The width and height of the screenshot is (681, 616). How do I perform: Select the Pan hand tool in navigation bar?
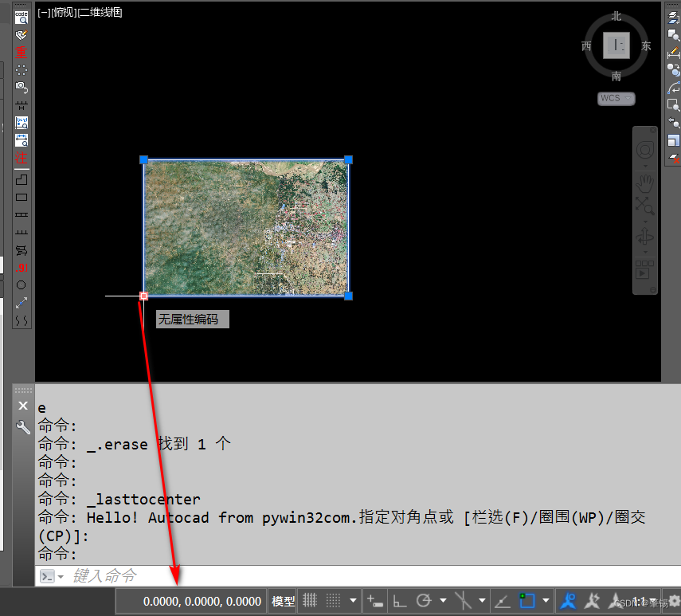(x=644, y=184)
